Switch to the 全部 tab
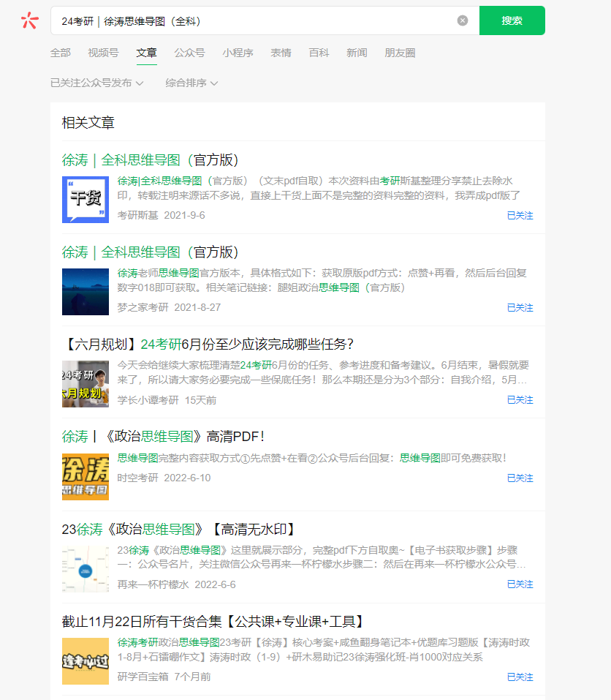The image size is (611, 700). (x=60, y=53)
